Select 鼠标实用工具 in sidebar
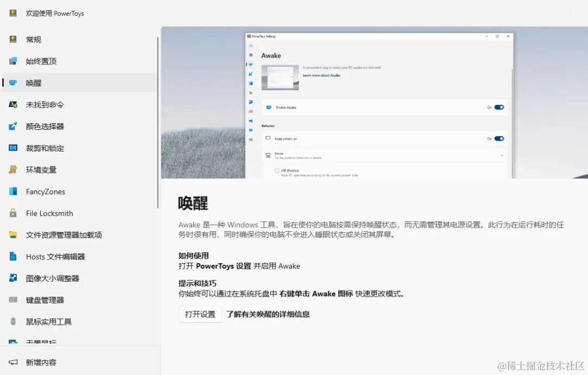The image size is (588, 375). tap(52, 322)
